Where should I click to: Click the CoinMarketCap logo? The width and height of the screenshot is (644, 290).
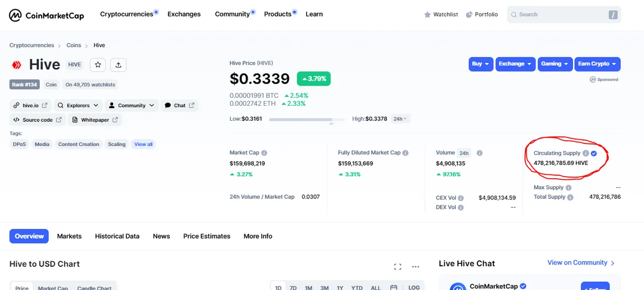pos(46,15)
